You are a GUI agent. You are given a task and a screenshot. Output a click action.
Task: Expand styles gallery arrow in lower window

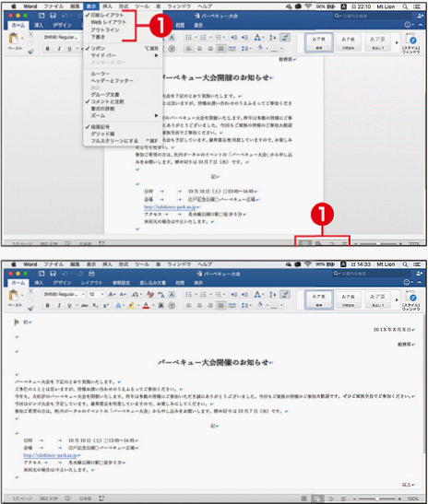pos(397,299)
